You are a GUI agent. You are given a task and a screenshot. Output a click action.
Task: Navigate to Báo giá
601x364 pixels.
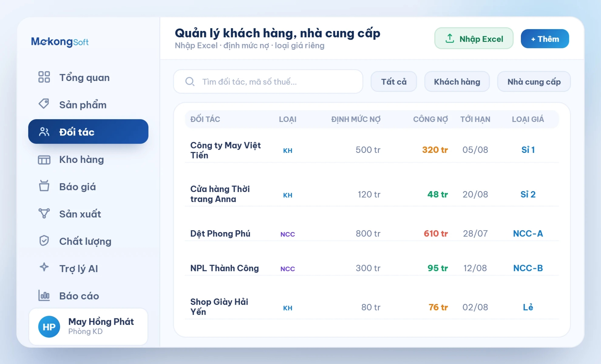[x=88, y=187]
